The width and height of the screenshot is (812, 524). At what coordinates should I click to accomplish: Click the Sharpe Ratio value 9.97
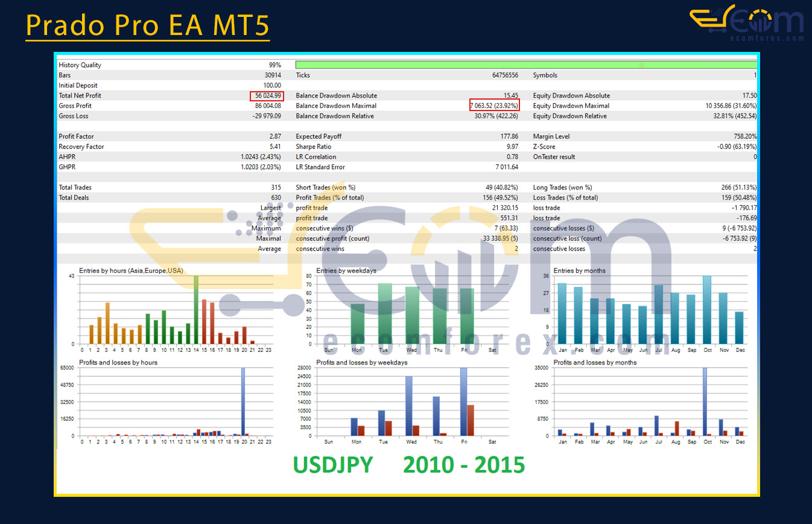pos(513,147)
